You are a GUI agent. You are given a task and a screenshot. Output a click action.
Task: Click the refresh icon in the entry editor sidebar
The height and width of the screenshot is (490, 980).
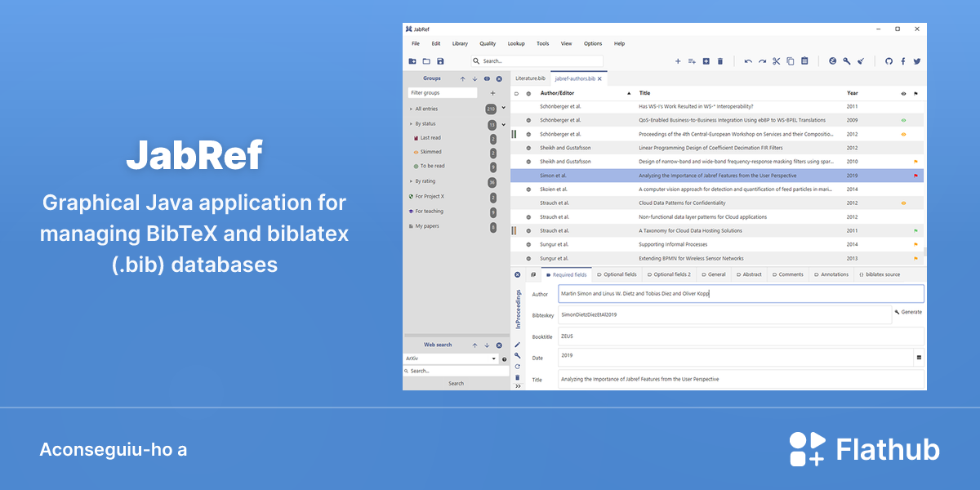click(517, 367)
